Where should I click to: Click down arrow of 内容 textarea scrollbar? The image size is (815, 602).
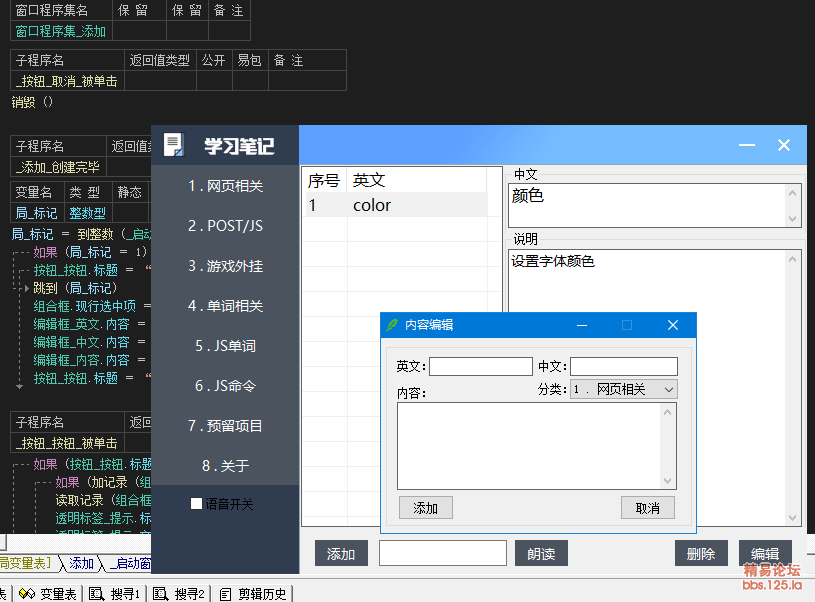(x=668, y=481)
